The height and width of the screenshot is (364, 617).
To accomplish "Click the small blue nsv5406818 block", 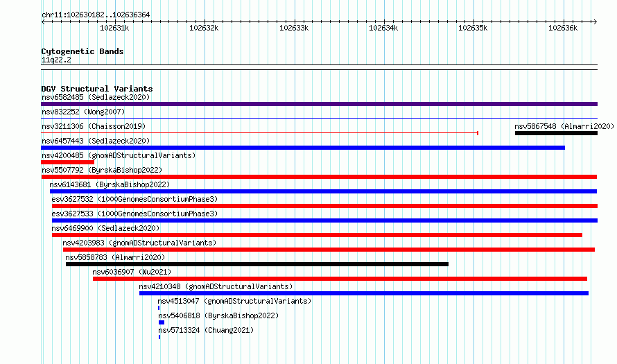I will pyautogui.click(x=162, y=322).
